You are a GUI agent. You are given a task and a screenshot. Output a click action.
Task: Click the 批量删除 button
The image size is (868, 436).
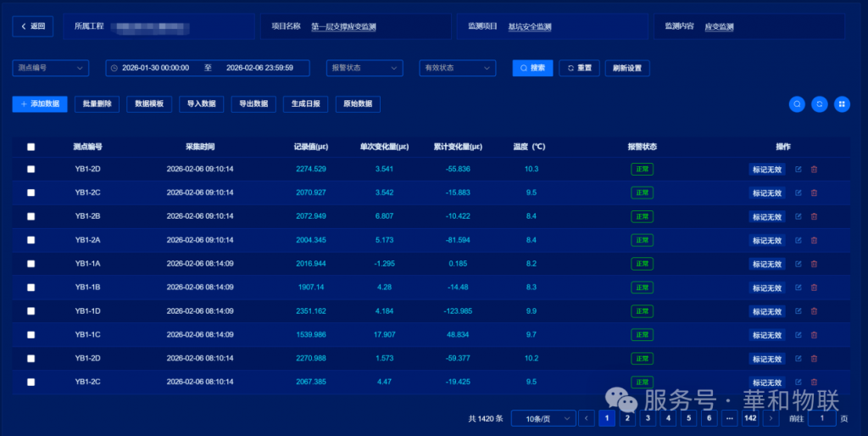(x=97, y=104)
